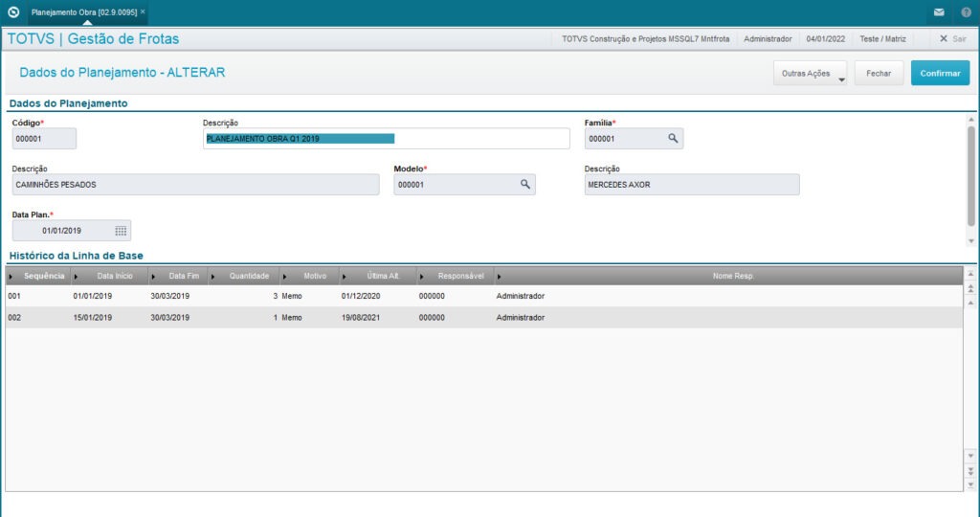Sort by the Responsável column header
The height and width of the screenshot is (517, 980).
456,276
